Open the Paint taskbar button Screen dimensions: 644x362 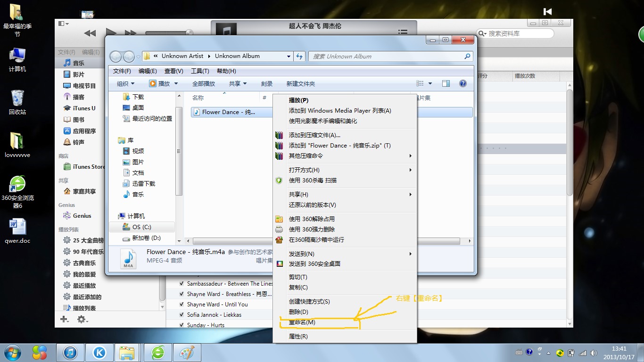(x=187, y=353)
